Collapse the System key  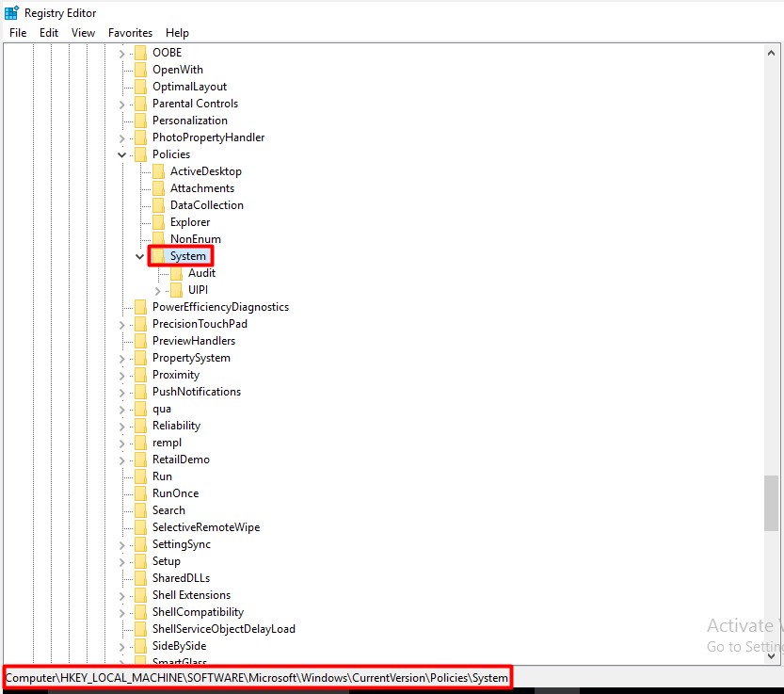[140, 257]
